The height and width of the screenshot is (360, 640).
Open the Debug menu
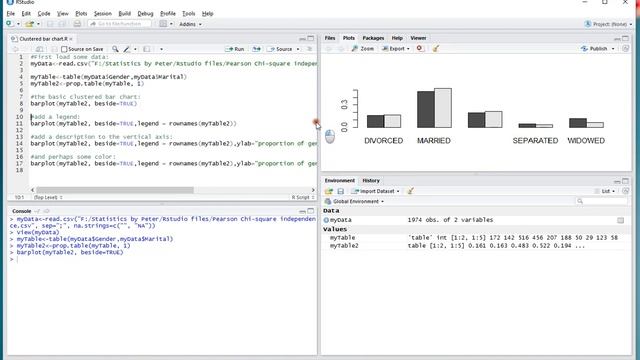click(x=145, y=13)
